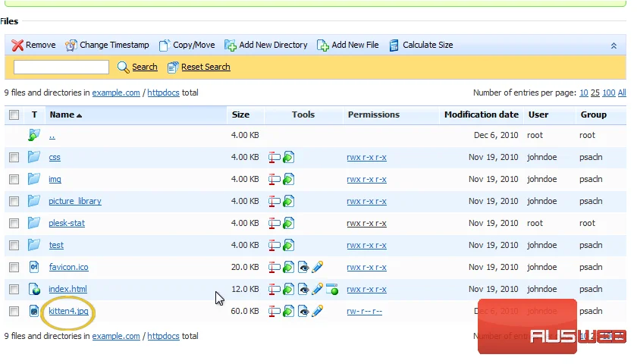Go up using the '..' parent link
Image resolution: width=637 pixels, height=364 pixels.
tap(52, 136)
